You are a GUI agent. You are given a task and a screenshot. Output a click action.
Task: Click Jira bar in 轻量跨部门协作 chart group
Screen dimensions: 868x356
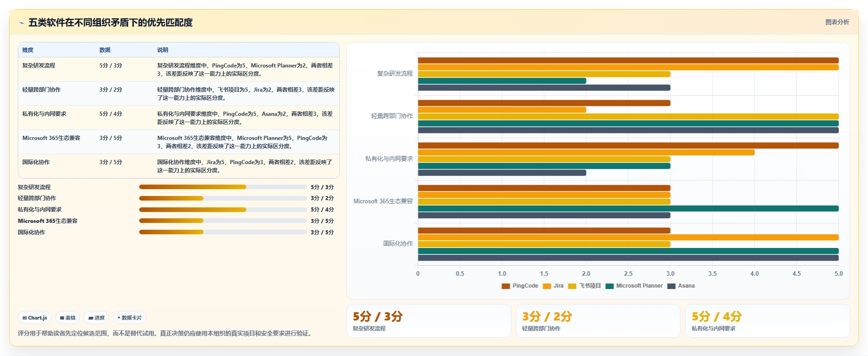502,110
